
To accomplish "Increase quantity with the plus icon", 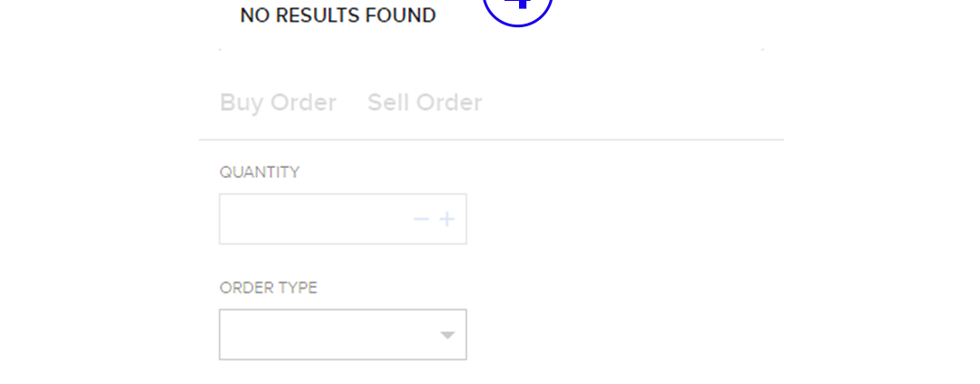I will 446,219.
